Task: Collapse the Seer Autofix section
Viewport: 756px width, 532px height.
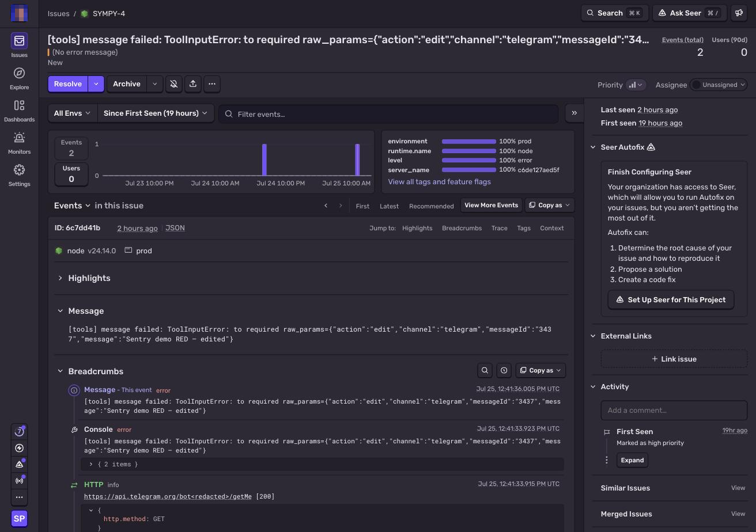Action: (593, 147)
